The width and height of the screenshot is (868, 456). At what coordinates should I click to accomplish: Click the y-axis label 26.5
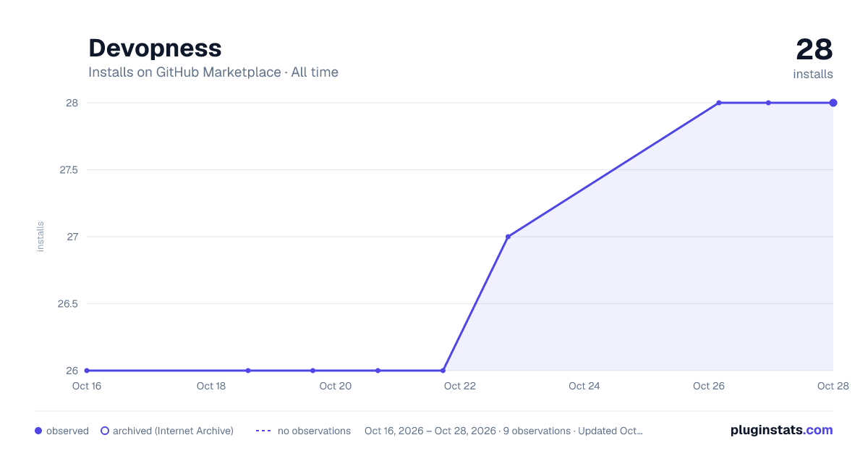tap(68, 303)
